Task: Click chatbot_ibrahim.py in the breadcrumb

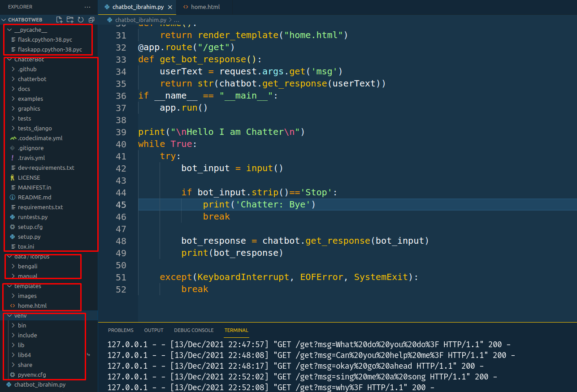Action: (140, 20)
